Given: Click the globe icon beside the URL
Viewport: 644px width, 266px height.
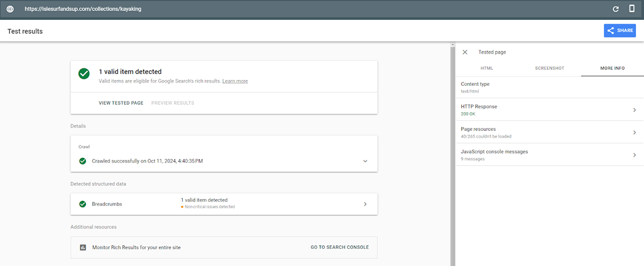Looking at the screenshot, I should pos(10,9).
